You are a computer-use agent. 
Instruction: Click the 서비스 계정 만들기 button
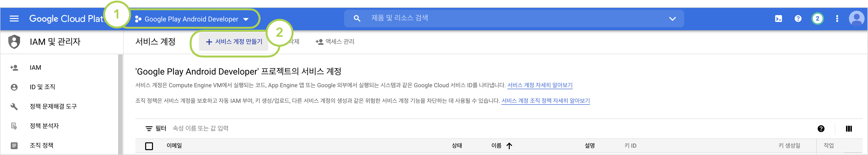(x=234, y=42)
